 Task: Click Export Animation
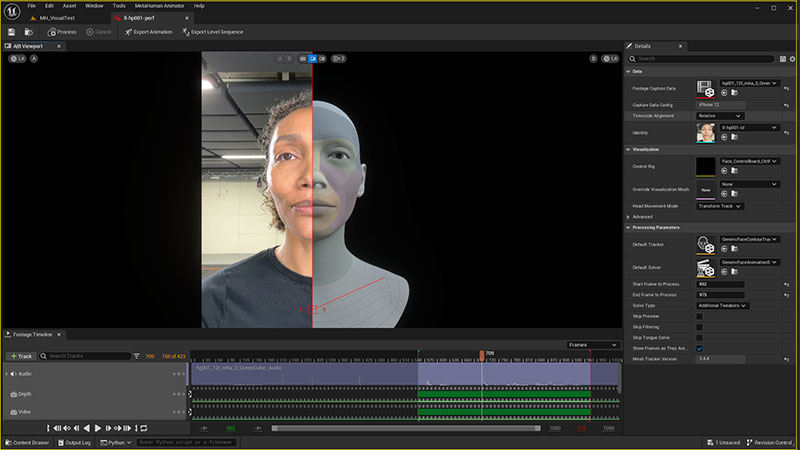coord(148,32)
